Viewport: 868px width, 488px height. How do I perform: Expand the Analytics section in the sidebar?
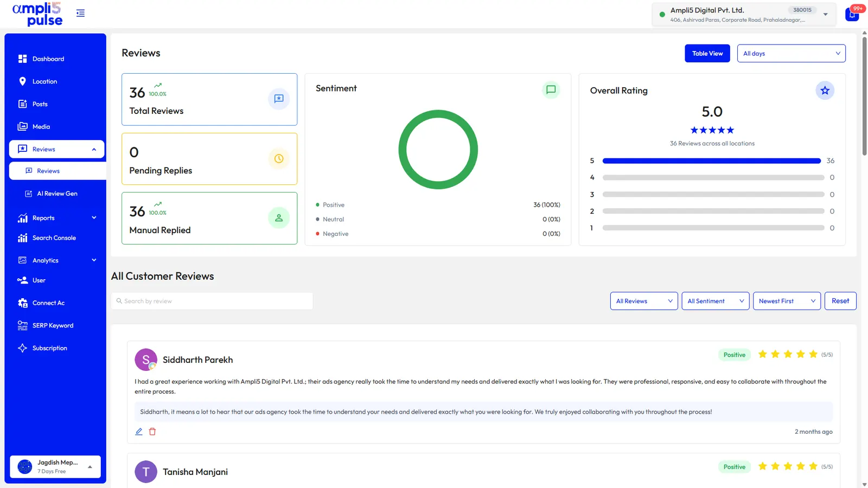(56, 260)
